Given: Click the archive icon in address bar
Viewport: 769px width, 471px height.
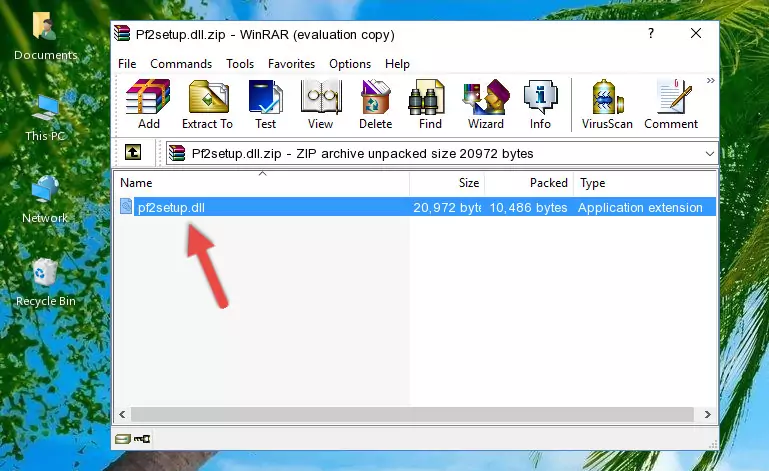Looking at the screenshot, I should 177,154.
